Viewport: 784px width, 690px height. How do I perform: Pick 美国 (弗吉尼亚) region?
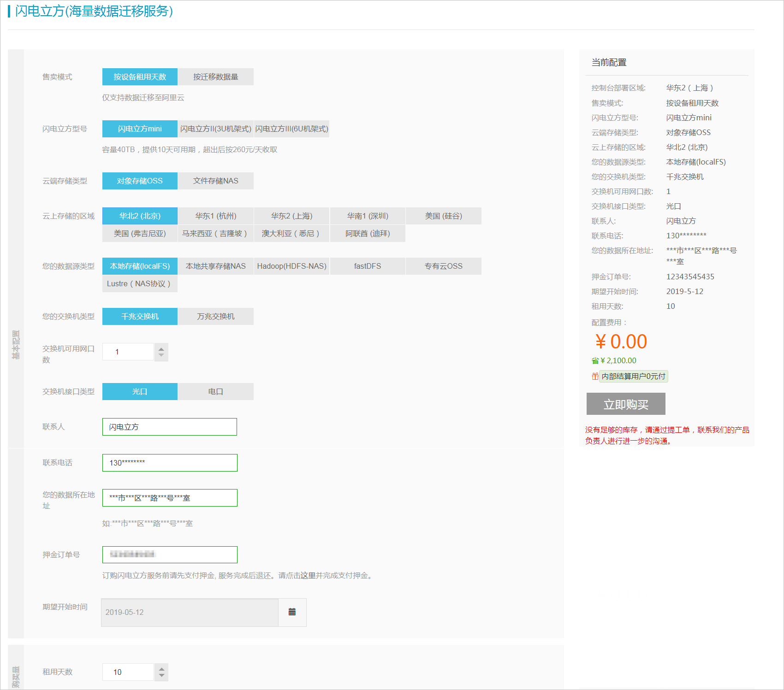140,234
